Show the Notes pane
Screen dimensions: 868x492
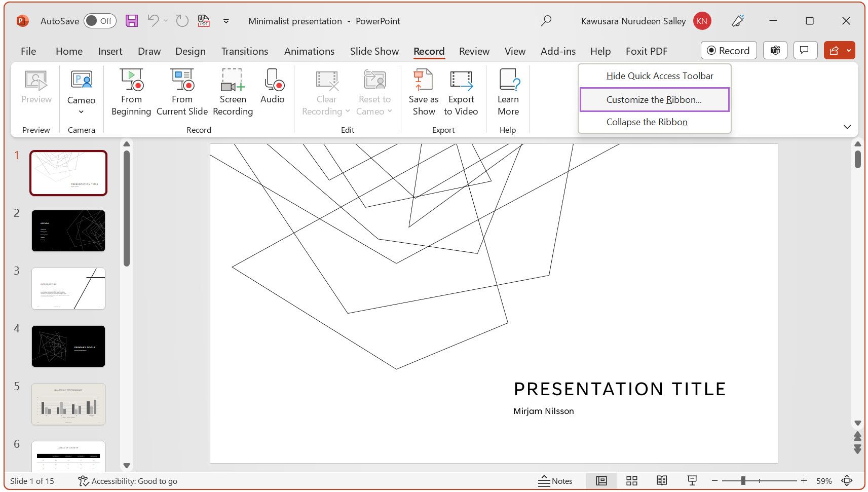(x=555, y=480)
